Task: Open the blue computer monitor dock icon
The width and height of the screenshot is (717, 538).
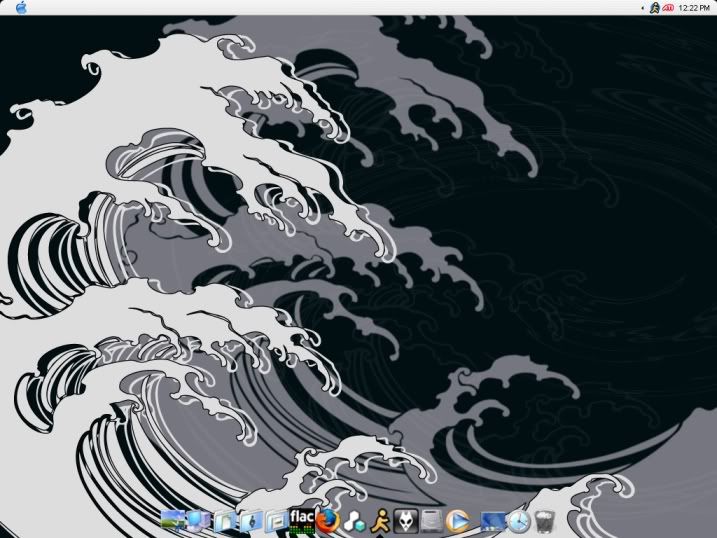Action: click(199, 520)
